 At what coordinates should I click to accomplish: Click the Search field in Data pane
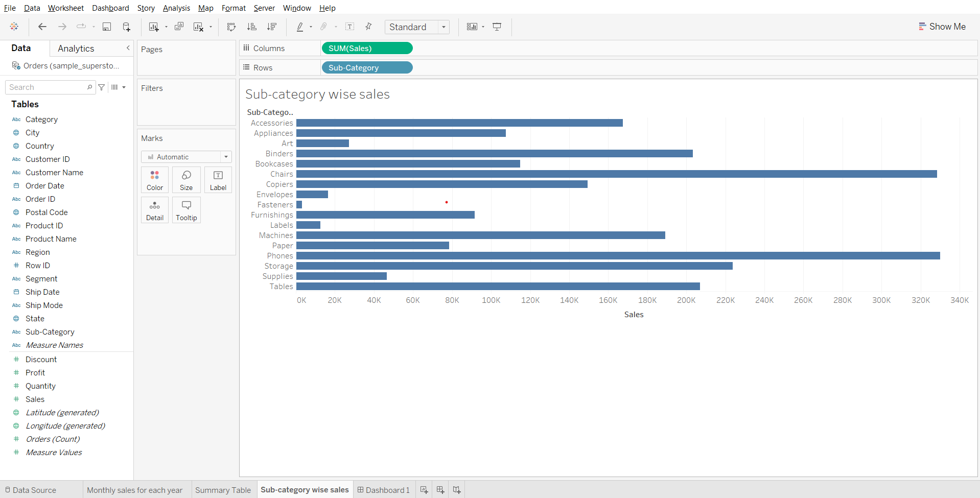(47, 87)
